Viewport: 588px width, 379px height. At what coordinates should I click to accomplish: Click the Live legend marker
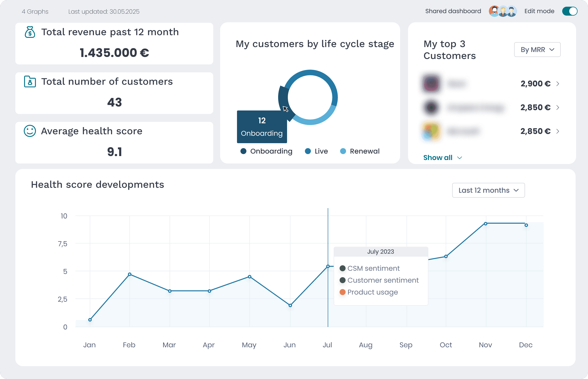pos(308,151)
